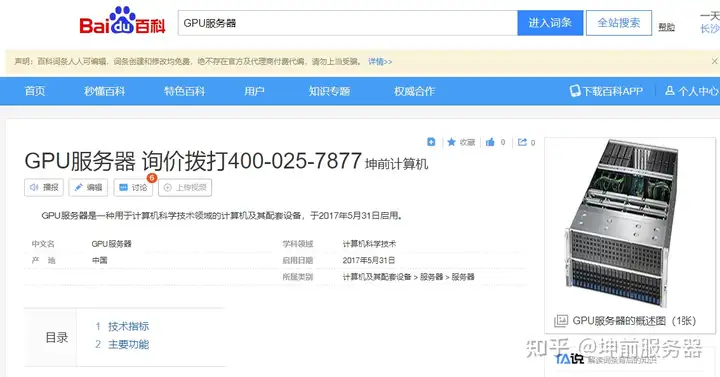Screen dimensions: 720x377
Task: Click the 目录 heading
Action: (x=56, y=338)
